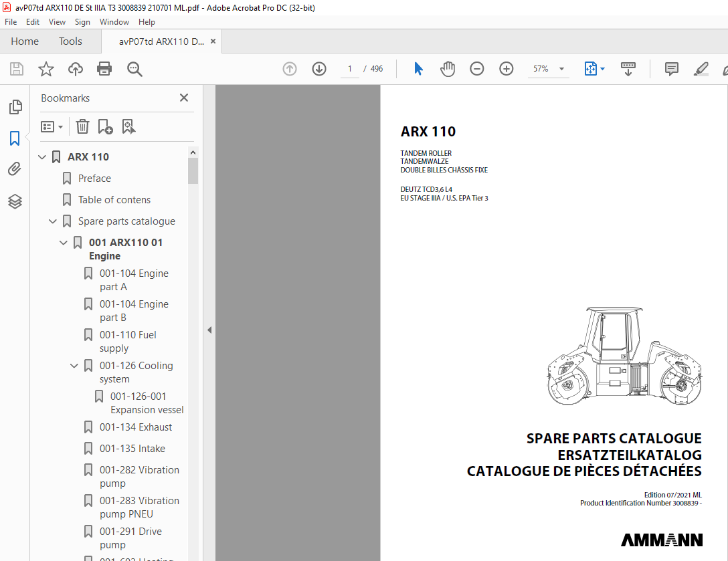This screenshot has height=561, width=728.
Task: Jump to 001-104 Engine part A
Action: 134,280
